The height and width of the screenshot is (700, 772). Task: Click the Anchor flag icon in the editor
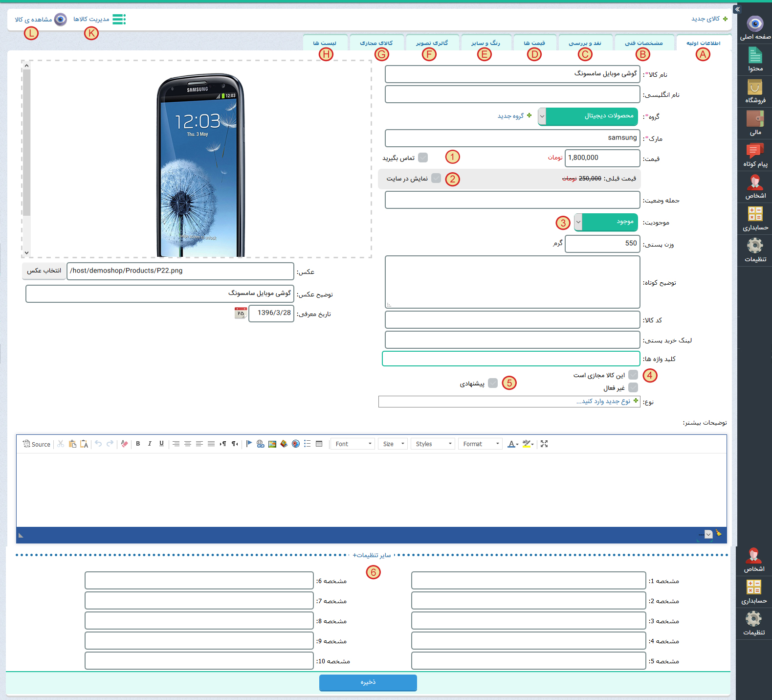tap(249, 444)
